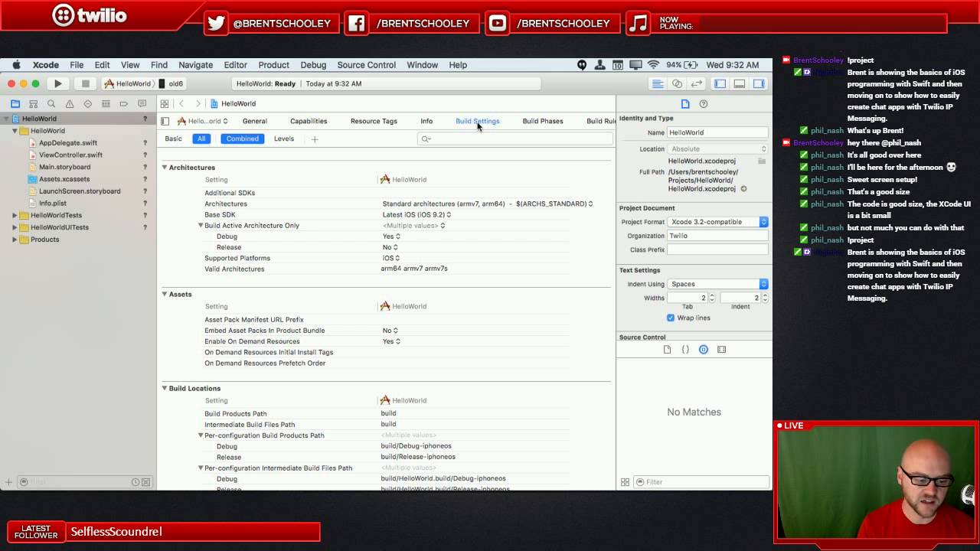Increment the Tab width stepper
The height and width of the screenshot is (551, 980).
pos(712,295)
